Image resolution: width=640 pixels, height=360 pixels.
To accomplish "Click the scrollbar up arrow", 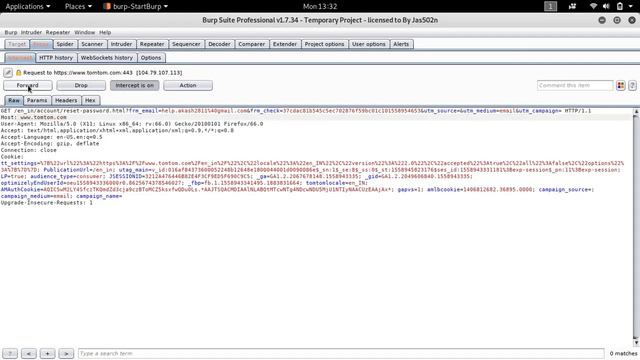I will click(636, 111).
